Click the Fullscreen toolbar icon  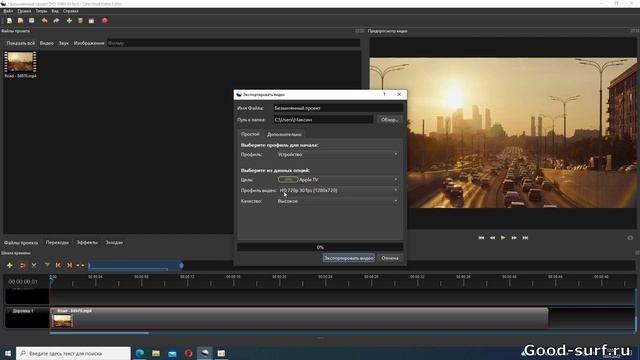click(x=91, y=20)
